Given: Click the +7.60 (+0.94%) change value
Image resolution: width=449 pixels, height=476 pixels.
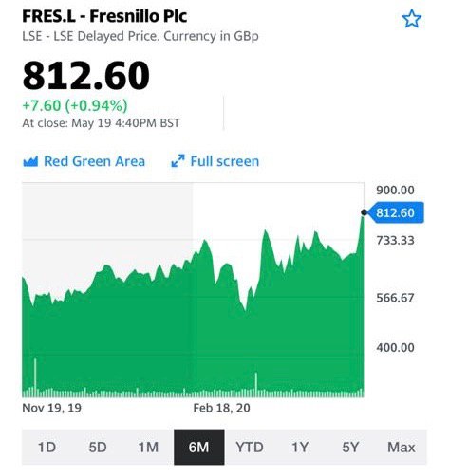Looking at the screenshot, I should pyautogui.click(x=75, y=105).
